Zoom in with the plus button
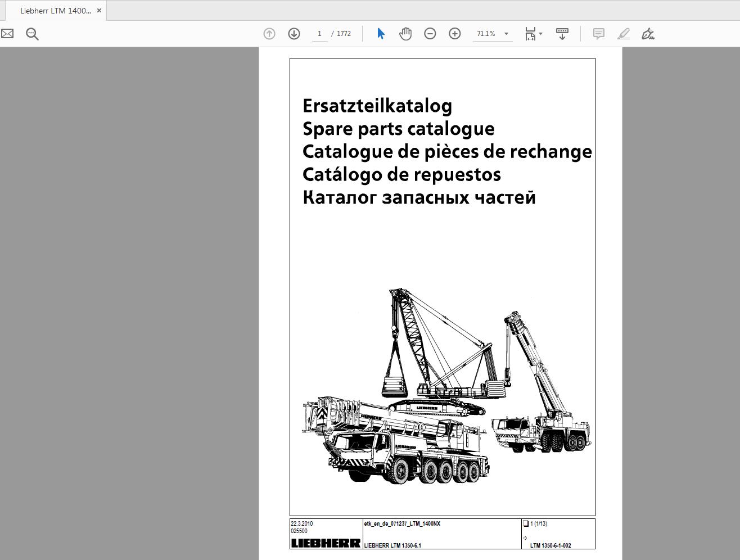 tap(455, 34)
